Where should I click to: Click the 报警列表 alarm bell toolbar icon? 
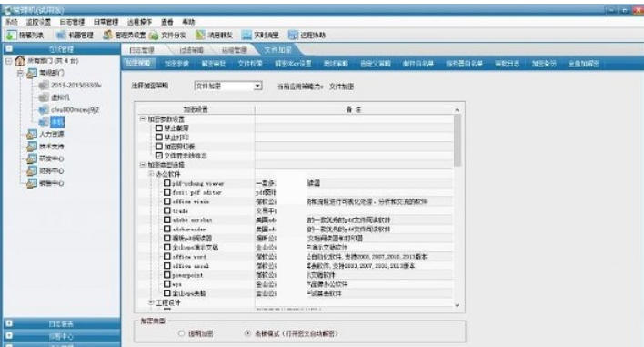(x=11, y=36)
